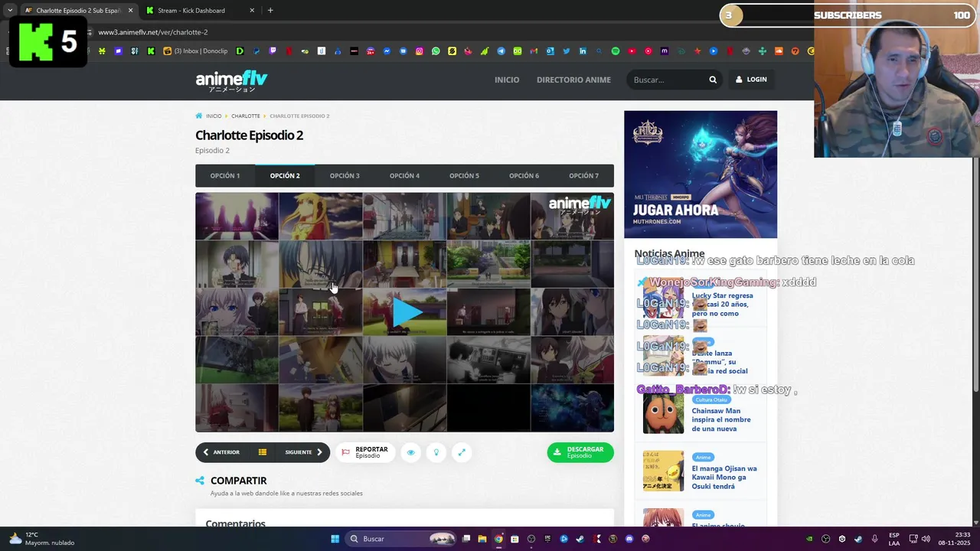
Task: Play the Charlotte episode 2 video
Action: pos(405,311)
